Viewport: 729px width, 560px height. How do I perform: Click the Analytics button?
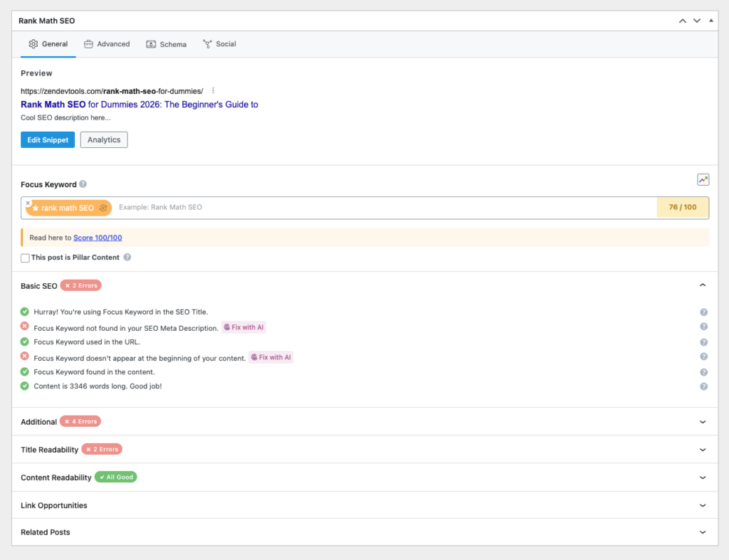(104, 140)
